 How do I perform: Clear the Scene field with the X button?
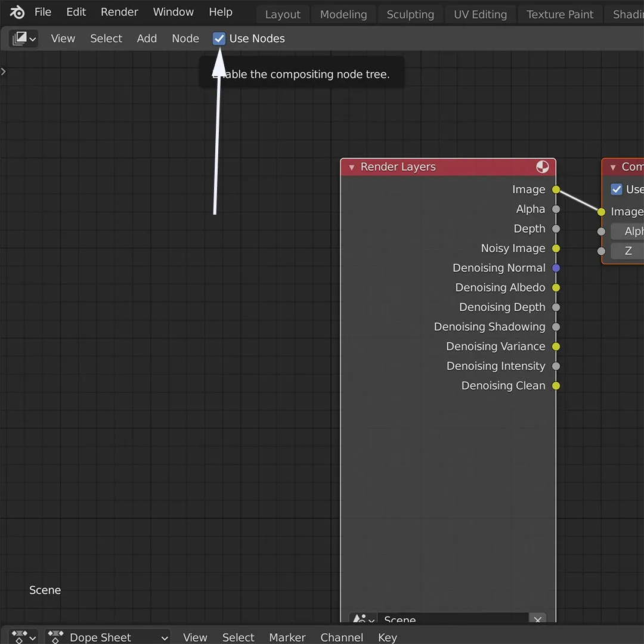point(537,619)
